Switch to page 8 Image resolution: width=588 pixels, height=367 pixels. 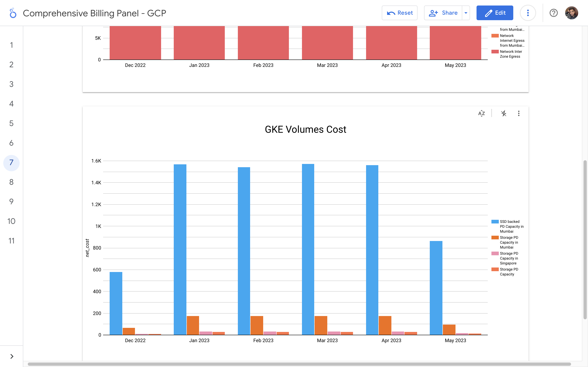coord(11,182)
